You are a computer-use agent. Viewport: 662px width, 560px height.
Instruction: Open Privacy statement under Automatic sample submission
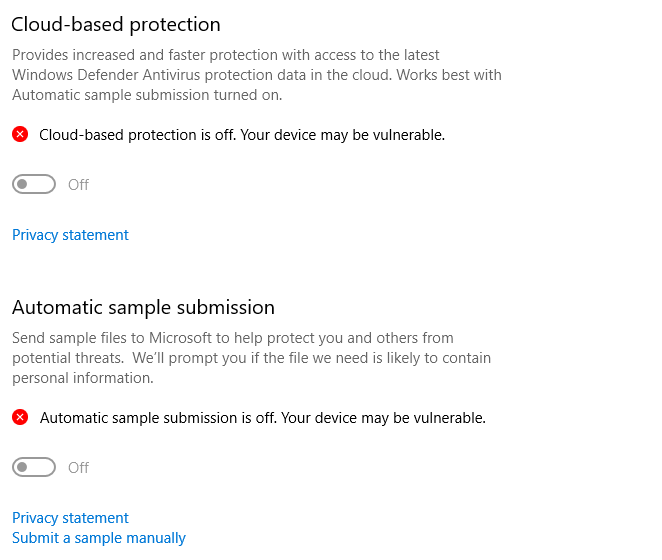pos(70,518)
